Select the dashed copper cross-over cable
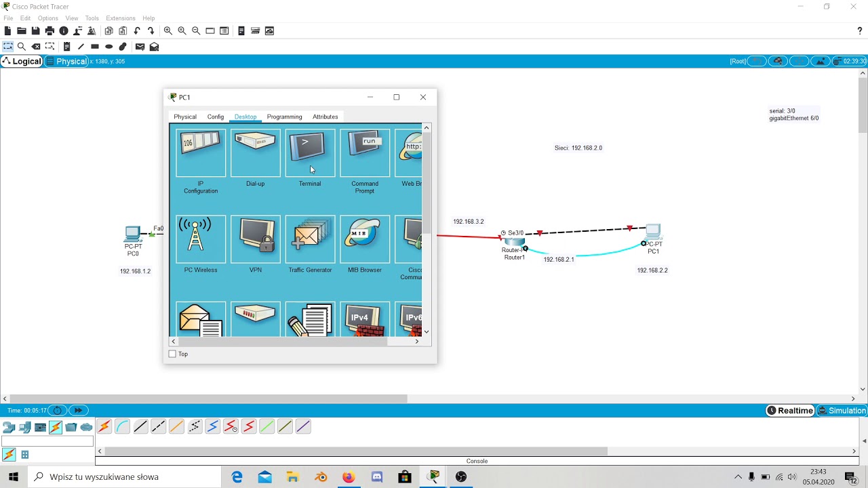This screenshot has width=868, height=488. (158, 426)
